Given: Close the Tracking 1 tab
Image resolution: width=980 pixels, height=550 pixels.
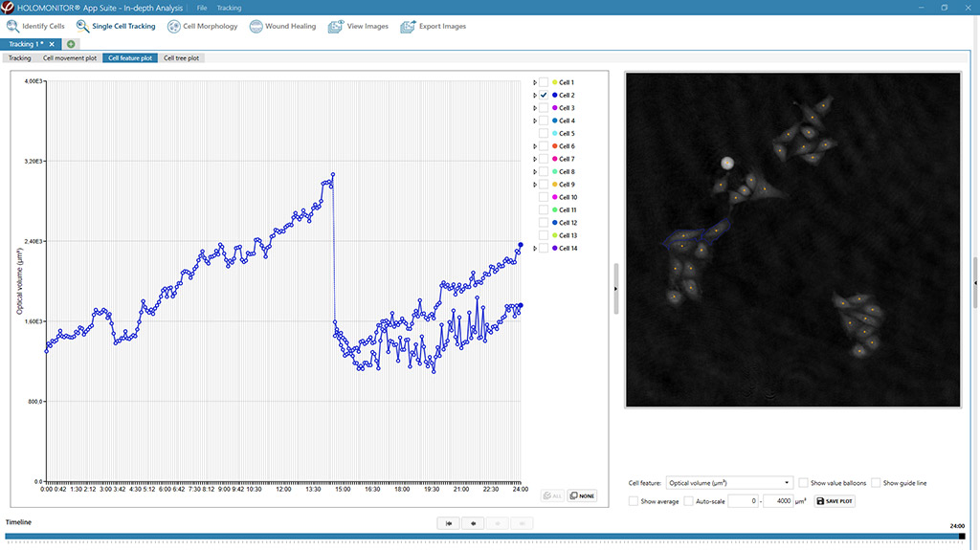Looking at the screenshot, I should coord(52,44).
